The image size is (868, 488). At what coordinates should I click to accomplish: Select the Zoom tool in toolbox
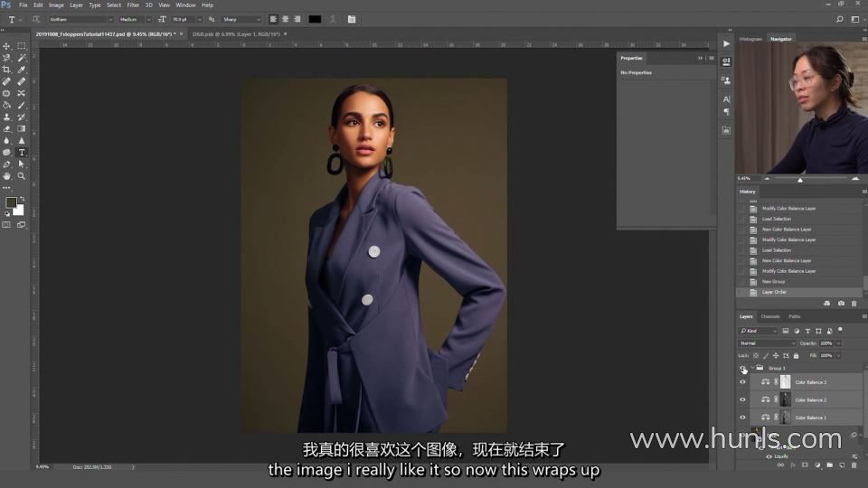pos(21,176)
